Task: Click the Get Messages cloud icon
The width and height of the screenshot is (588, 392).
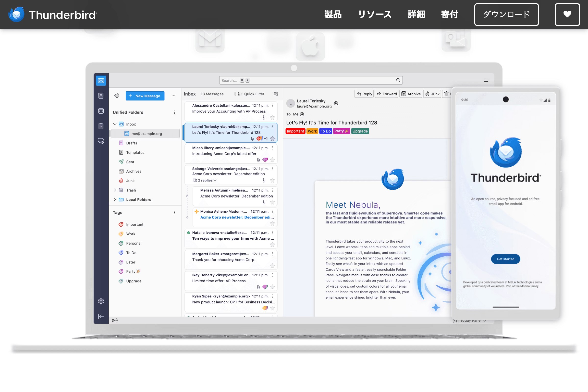Action: click(117, 96)
